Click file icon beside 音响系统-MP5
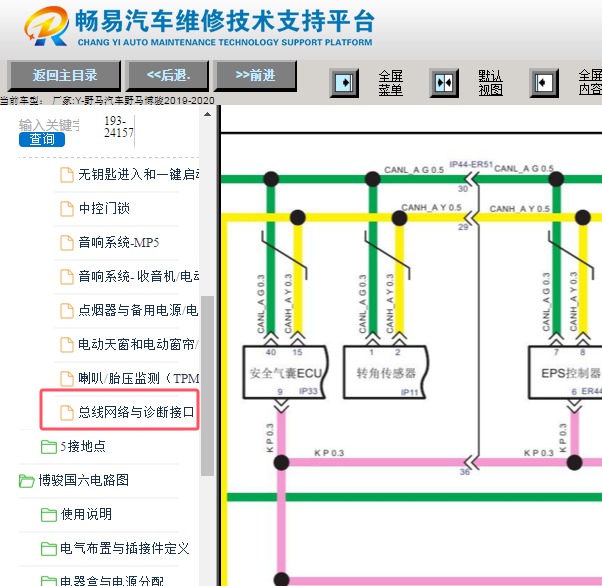Image resolution: width=602 pixels, height=586 pixels. [67, 243]
